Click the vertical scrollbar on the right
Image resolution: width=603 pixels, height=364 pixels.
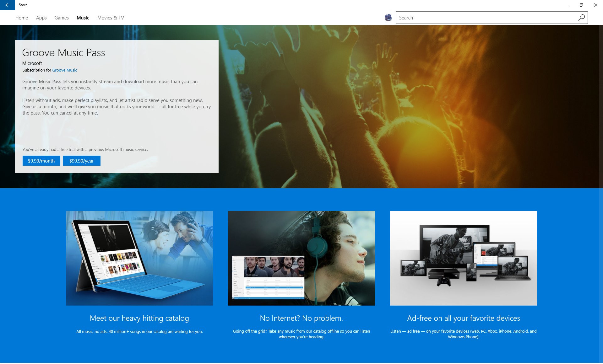[601, 194]
